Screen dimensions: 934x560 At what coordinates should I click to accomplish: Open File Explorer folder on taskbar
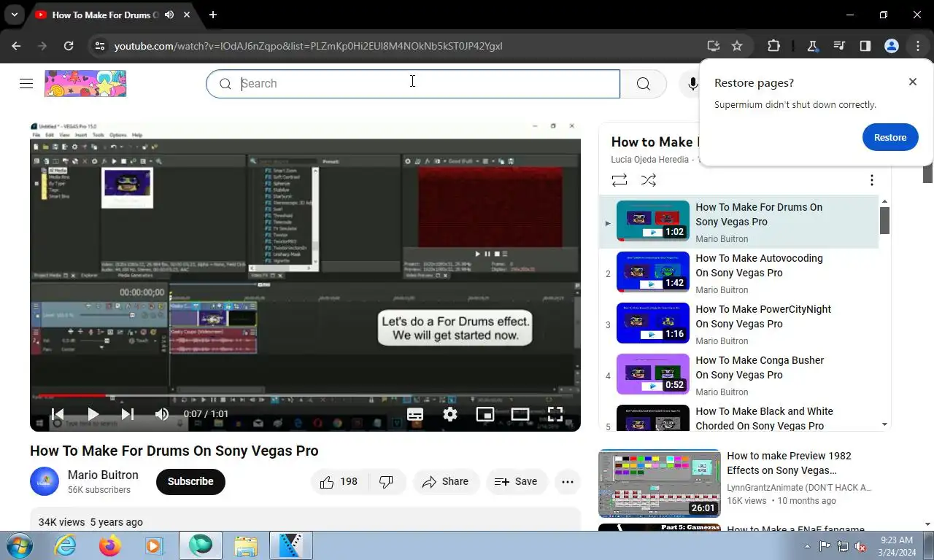coord(246,545)
